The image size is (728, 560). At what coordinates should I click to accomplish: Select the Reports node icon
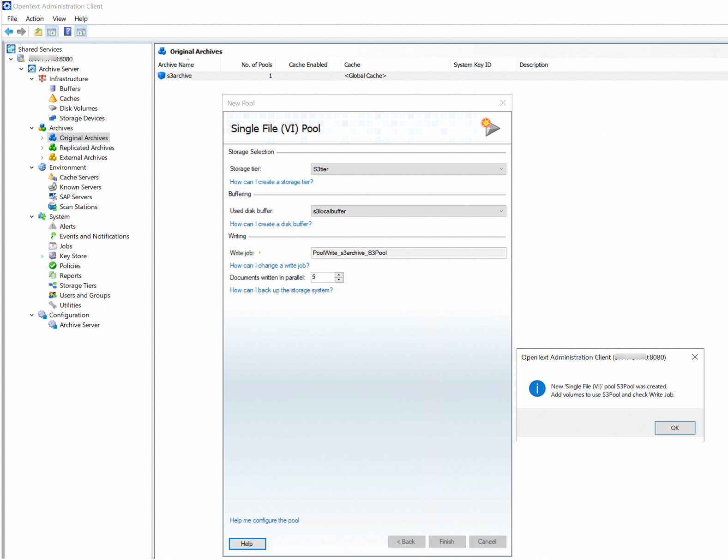pos(53,275)
